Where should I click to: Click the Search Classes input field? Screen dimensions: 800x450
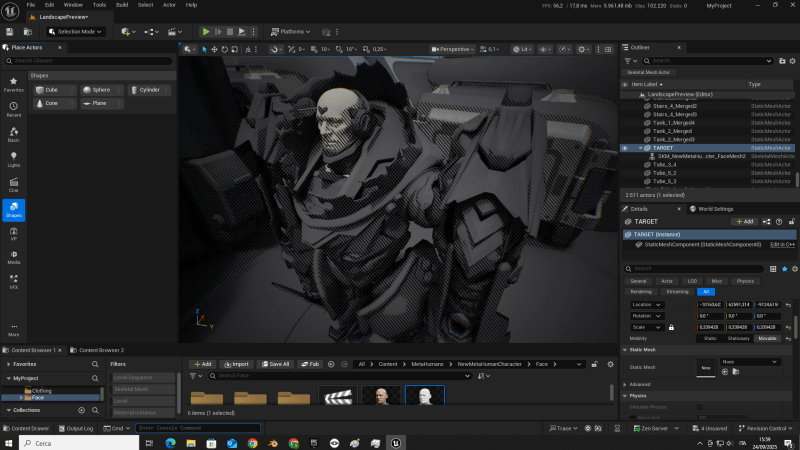pyautogui.click(x=90, y=60)
